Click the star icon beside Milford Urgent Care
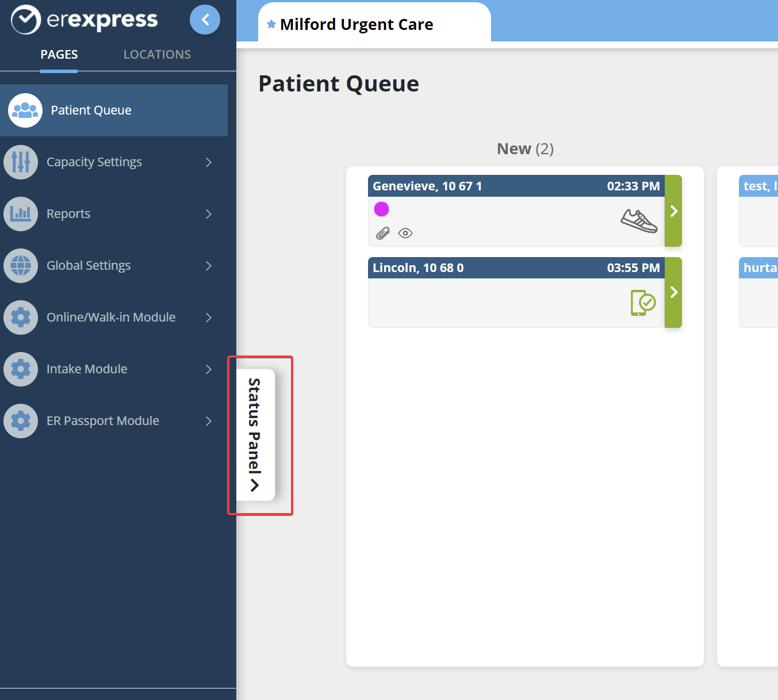The image size is (778, 700). pyautogui.click(x=271, y=24)
